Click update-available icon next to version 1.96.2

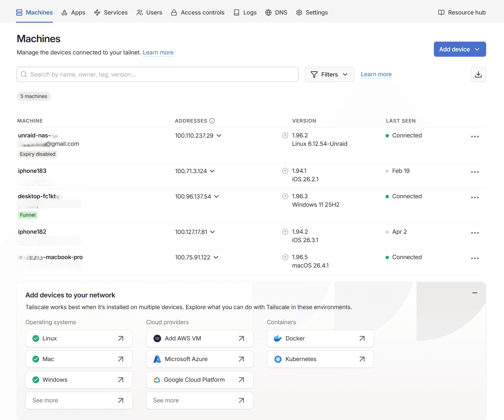(285, 135)
